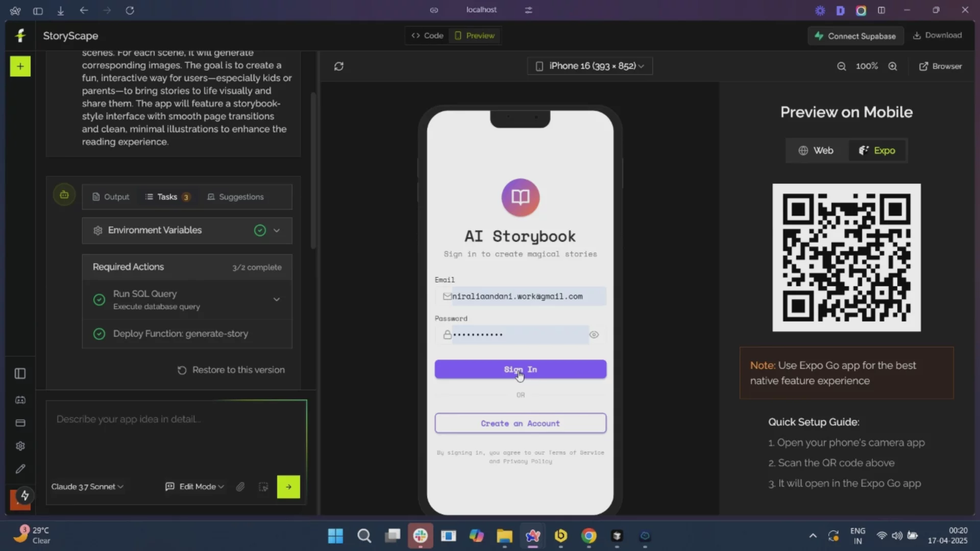The height and width of the screenshot is (551, 980).
Task: Select the pencil edit icon in sidebar
Action: point(19,469)
